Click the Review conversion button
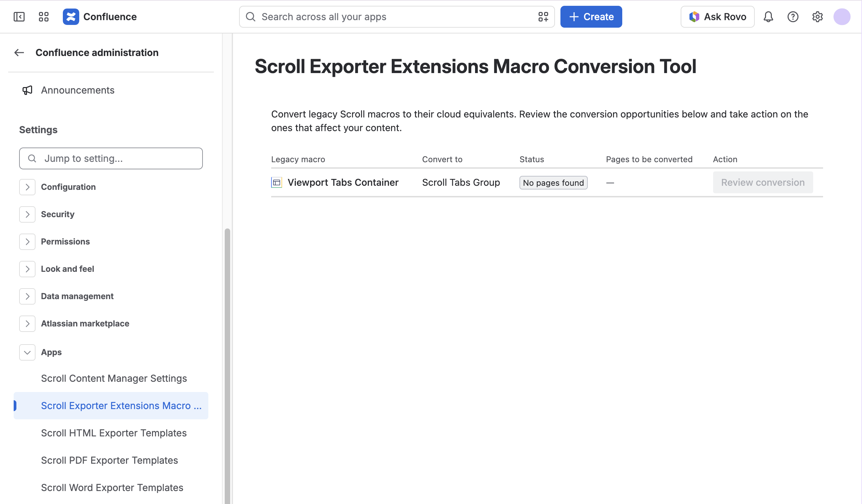The width and height of the screenshot is (862, 504). (x=763, y=183)
